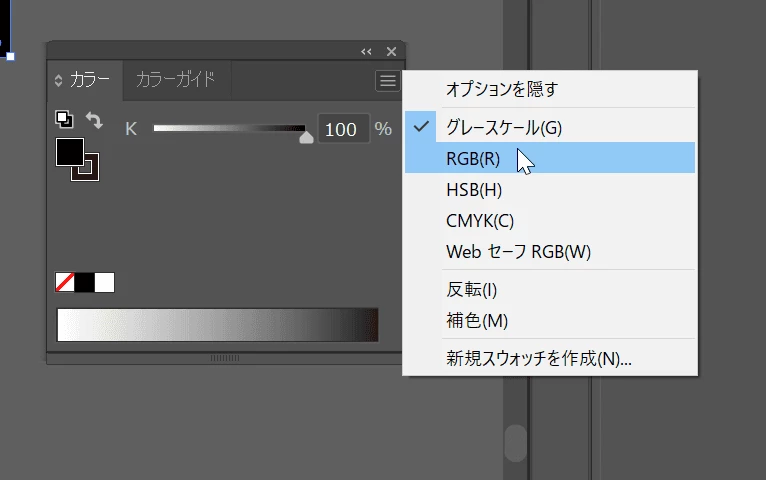766x480 pixels.
Task: Click the K percentage input field
Action: 343,129
